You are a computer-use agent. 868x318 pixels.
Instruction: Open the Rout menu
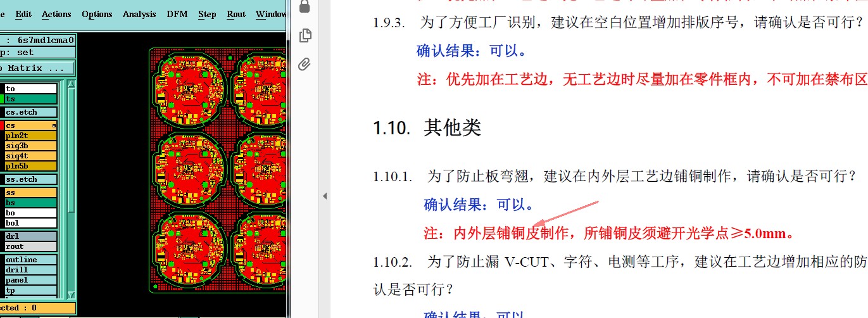(236, 14)
